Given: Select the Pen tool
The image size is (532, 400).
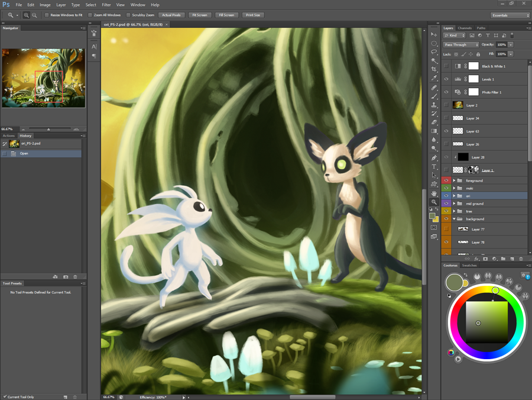Looking at the screenshot, I should click(x=434, y=158).
